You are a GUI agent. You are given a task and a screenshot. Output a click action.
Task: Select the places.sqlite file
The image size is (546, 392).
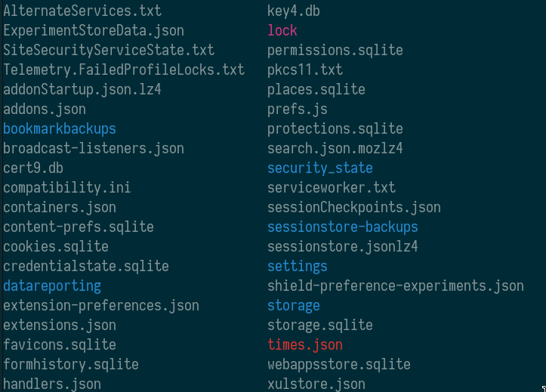click(x=316, y=89)
